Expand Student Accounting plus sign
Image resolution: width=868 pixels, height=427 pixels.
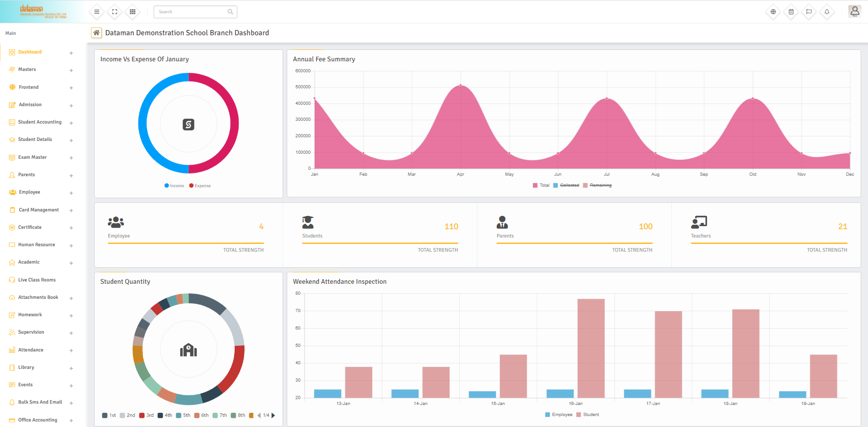coord(71,123)
